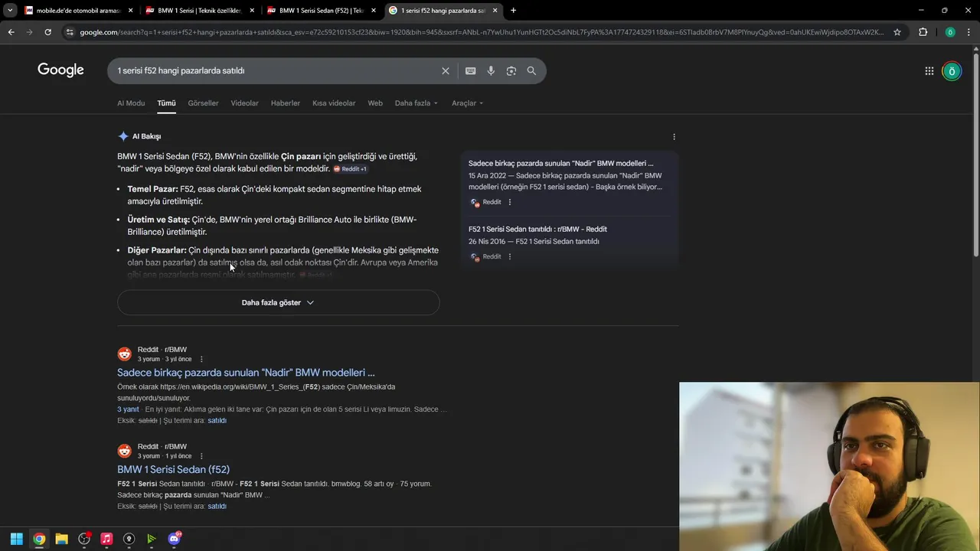980x551 pixels.
Task: Open the Windows Start menu
Action: (x=16, y=539)
